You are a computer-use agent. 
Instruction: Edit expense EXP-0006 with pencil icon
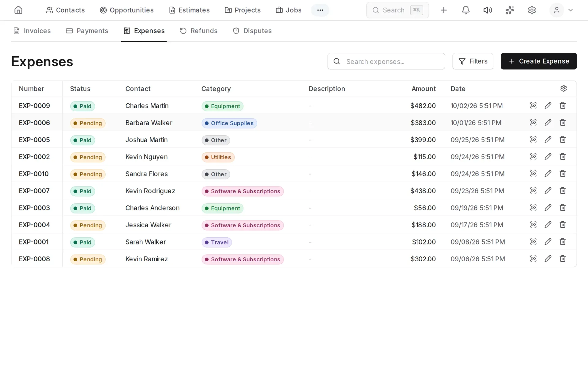[548, 123]
